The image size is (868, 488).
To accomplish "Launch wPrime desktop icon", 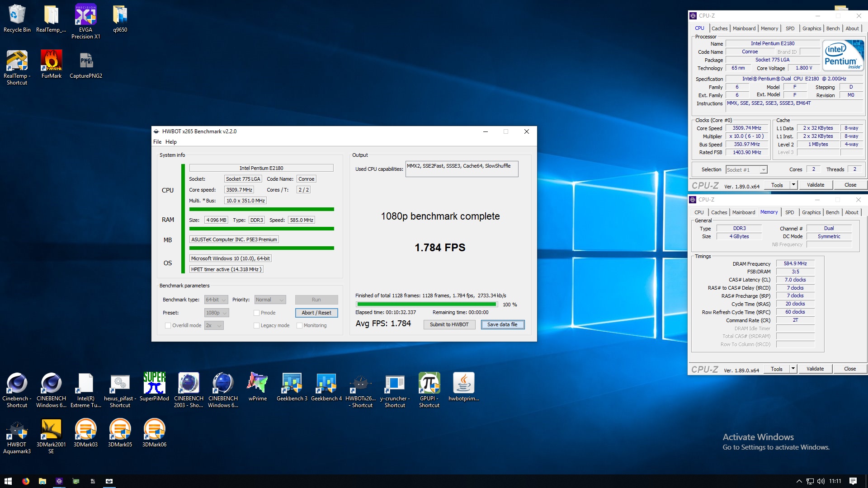I will tap(257, 387).
